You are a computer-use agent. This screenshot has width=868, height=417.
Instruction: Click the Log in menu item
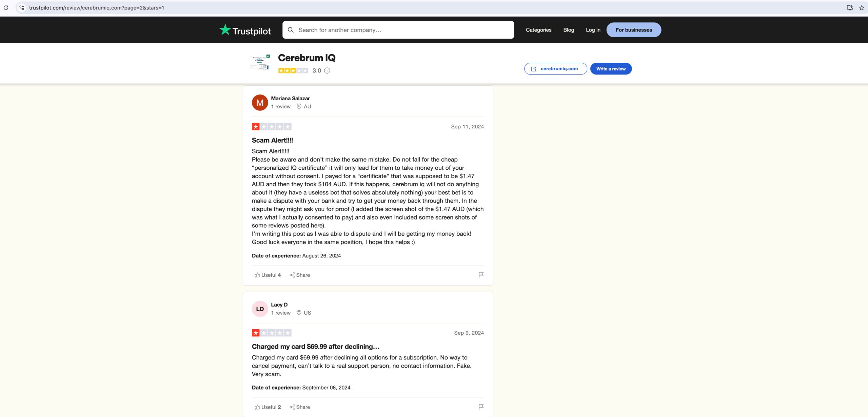593,30
